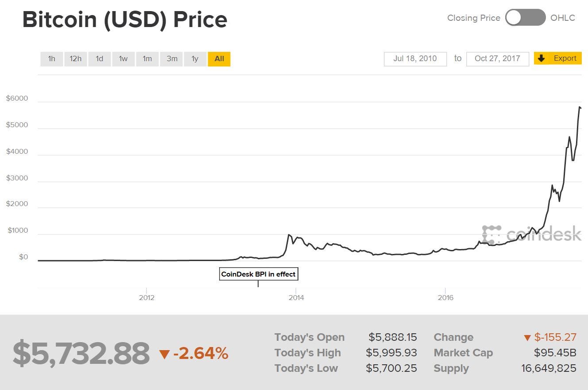Image resolution: width=588 pixels, height=390 pixels.
Task: Show the 1y price range
Action: coord(195,59)
